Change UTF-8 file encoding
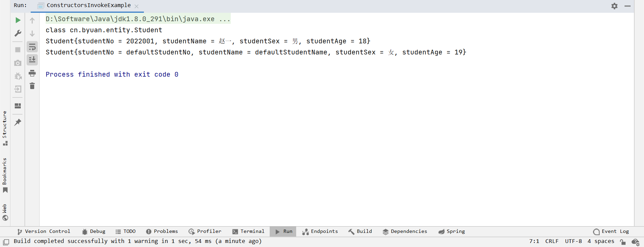 pos(573,241)
